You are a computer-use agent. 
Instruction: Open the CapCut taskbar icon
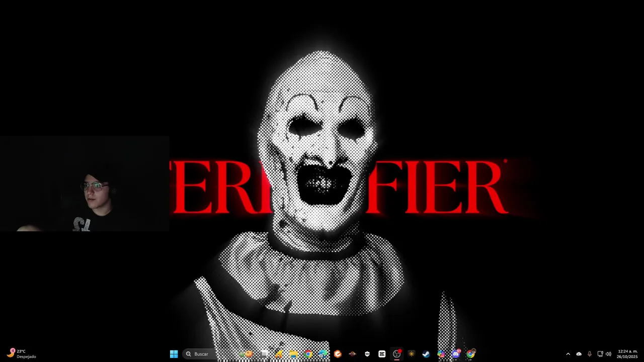pos(382,354)
